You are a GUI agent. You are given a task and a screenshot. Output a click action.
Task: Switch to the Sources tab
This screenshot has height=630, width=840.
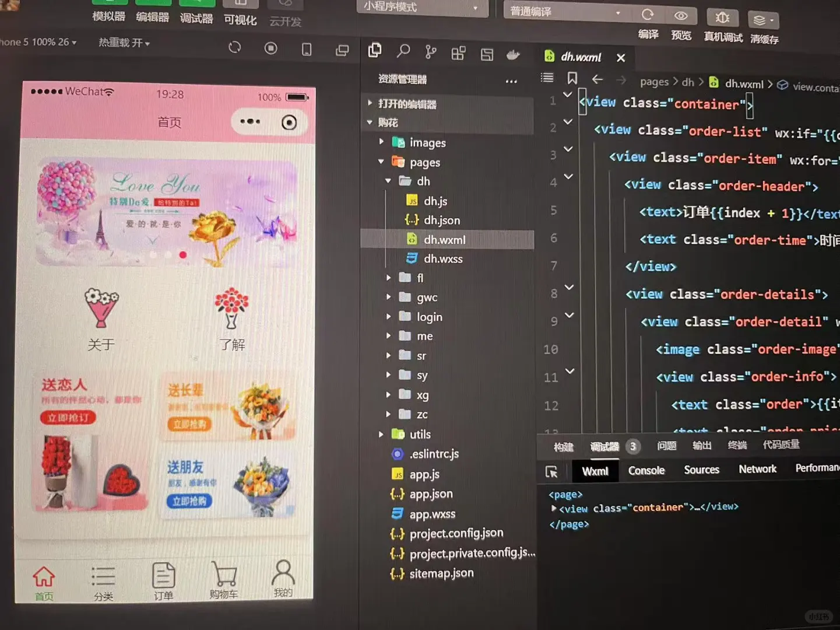(701, 470)
